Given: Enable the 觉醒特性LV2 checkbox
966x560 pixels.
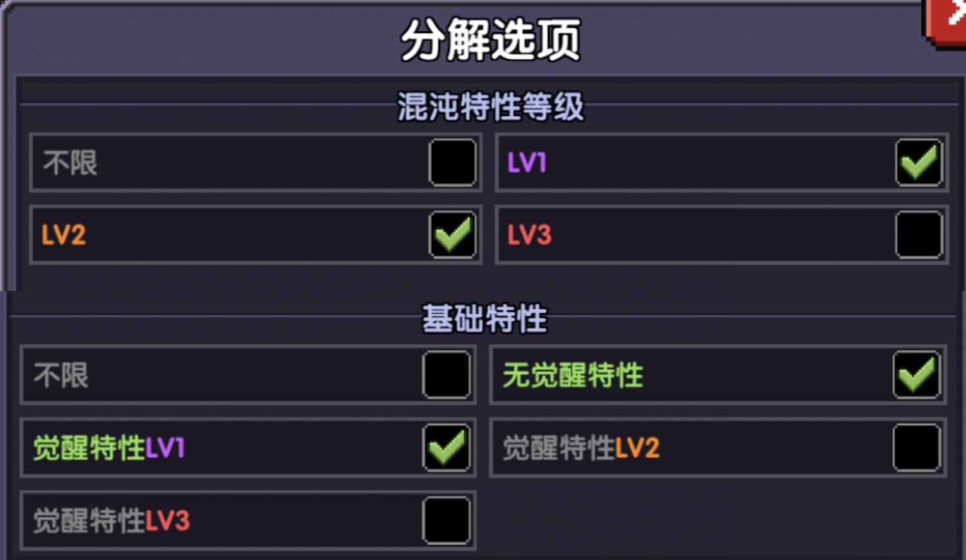Looking at the screenshot, I should 916,447.
